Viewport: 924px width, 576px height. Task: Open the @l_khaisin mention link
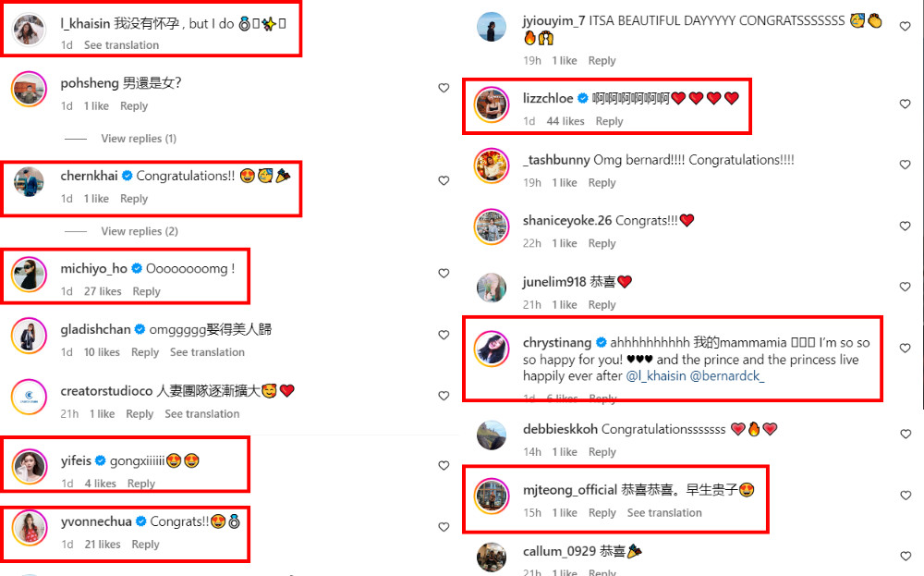coord(656,376)
